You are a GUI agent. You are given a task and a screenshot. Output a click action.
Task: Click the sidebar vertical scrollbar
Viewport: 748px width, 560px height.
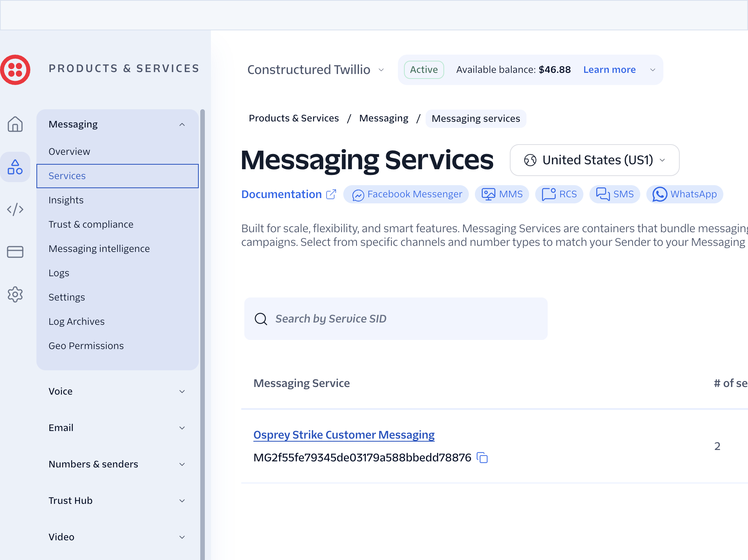[x=203, y=334]
